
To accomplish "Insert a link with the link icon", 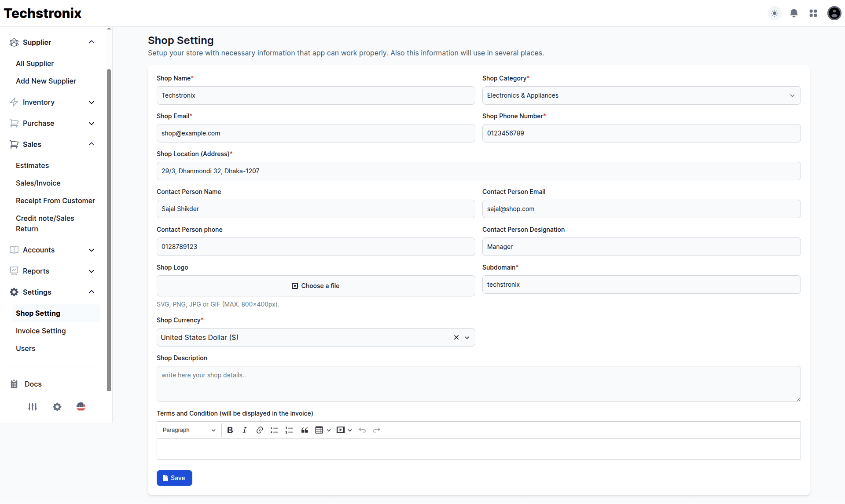I will [x=260, y=430].
